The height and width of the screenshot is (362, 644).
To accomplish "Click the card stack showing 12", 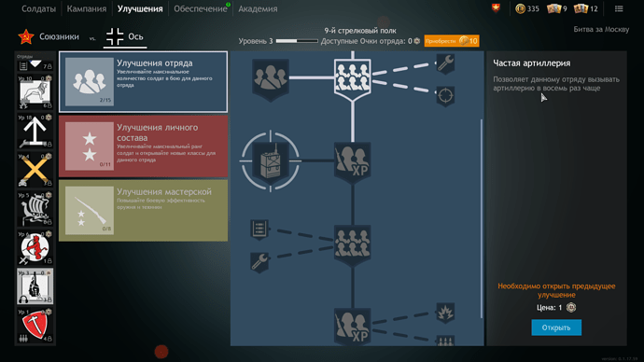I will click(581, 8).
